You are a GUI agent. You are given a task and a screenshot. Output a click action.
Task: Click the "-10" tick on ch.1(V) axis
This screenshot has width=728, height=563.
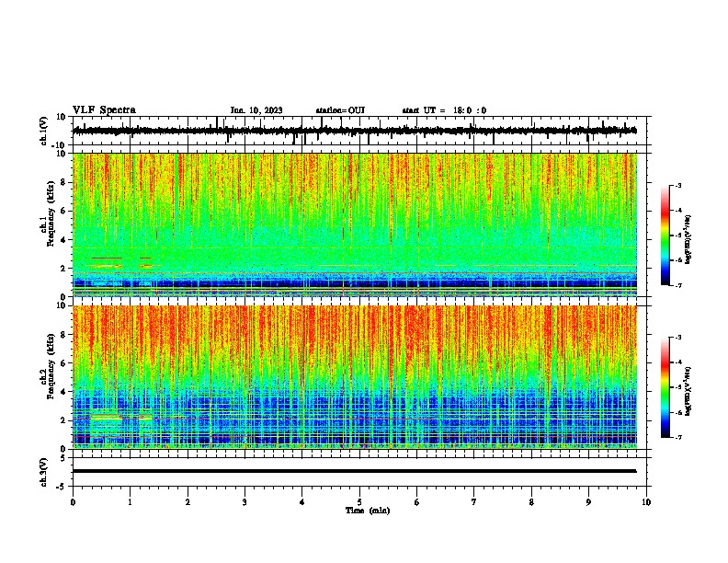[x=60, y=145]
